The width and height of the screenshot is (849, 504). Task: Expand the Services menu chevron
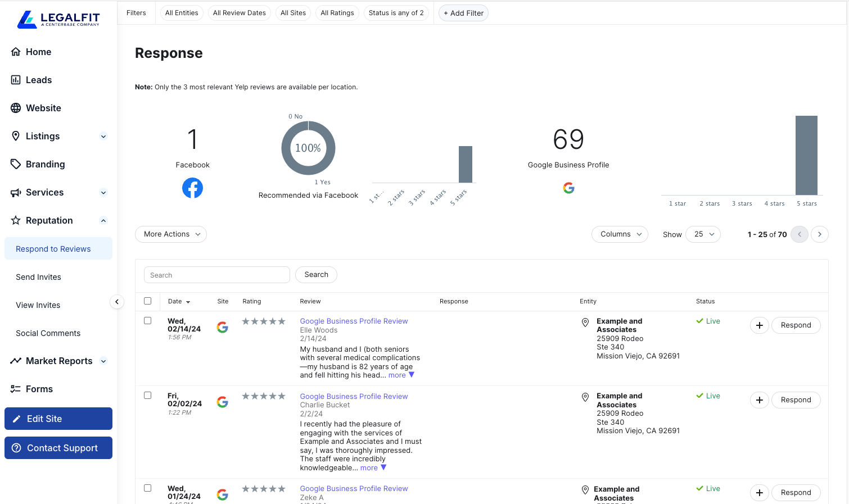tap(103, 193)
